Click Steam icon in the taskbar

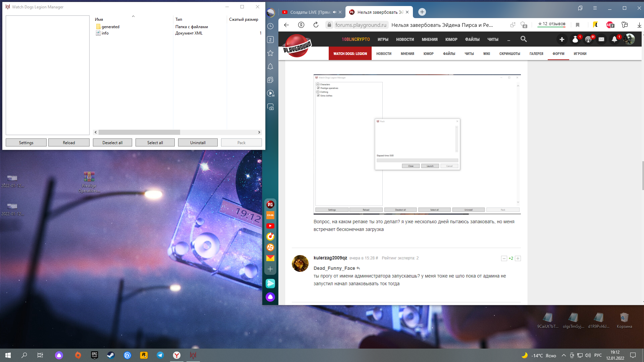pos(111,355)
